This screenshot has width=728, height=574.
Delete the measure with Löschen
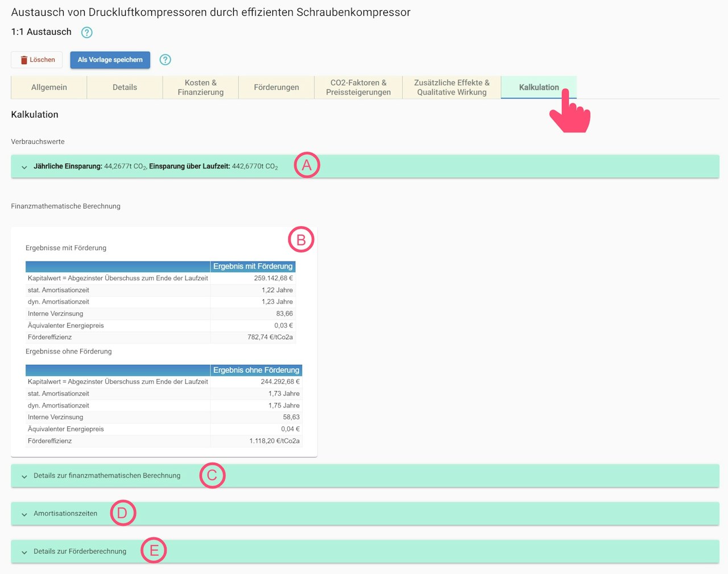37,60
